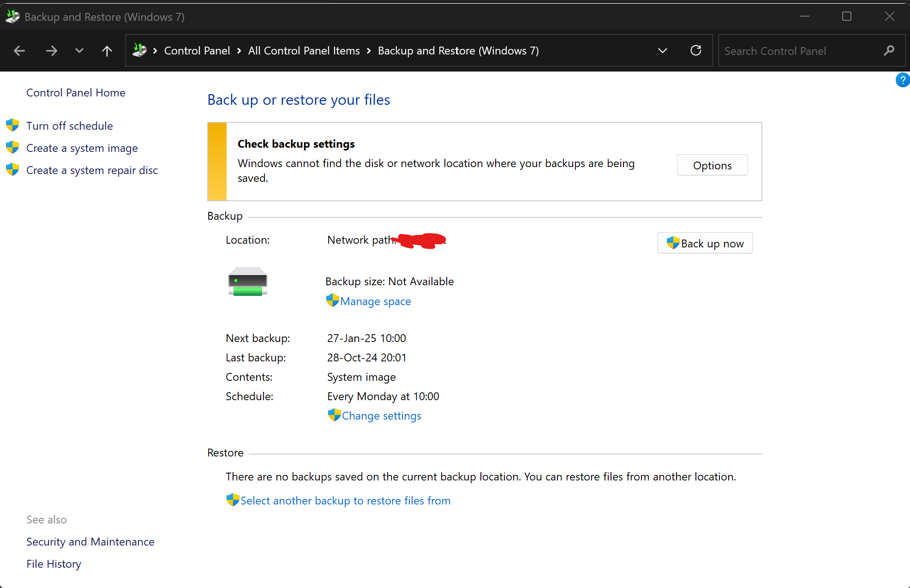Go back using the back arrow
Image resolution: width=910 pixels, height=588 pixels.
(19, 51)
